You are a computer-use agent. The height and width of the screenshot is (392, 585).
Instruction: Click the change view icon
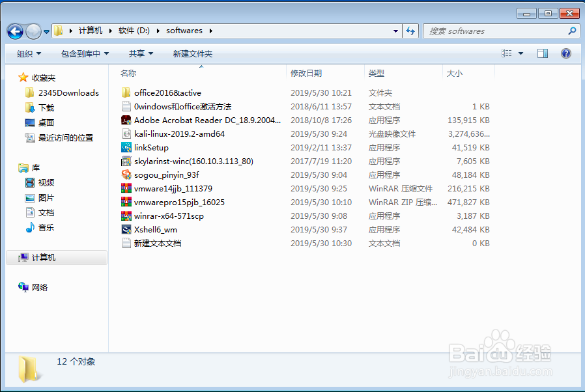[506, 53]
